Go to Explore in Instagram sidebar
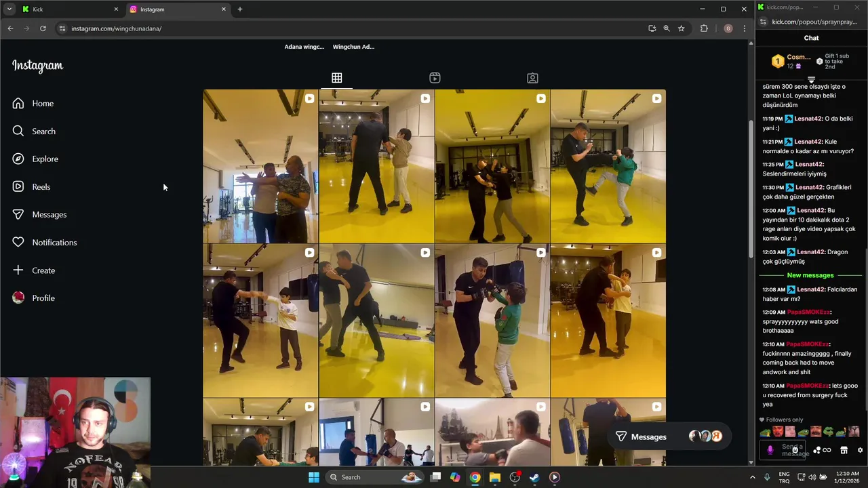 click(35, 159)
